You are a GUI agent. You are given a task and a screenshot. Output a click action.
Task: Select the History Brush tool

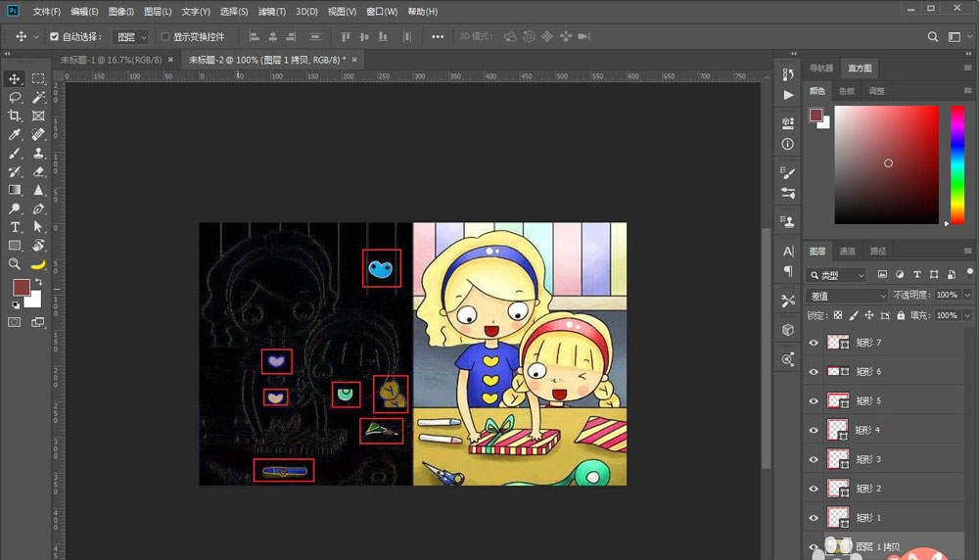point(15,171)
